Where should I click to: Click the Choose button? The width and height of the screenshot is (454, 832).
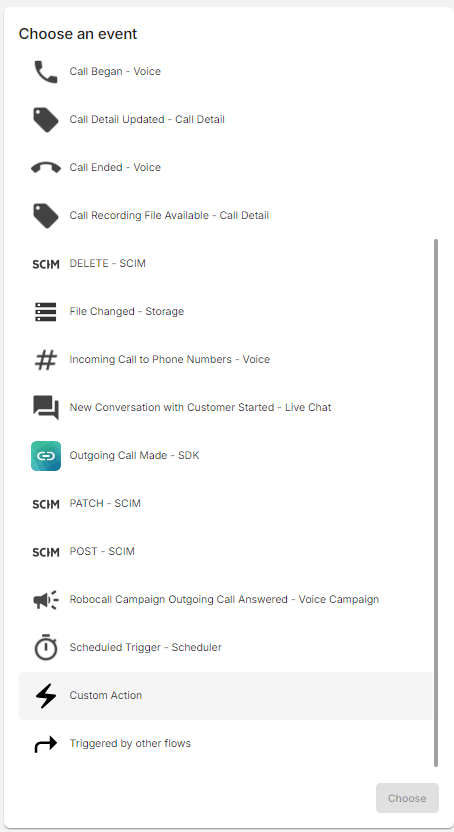pos(407,798)
